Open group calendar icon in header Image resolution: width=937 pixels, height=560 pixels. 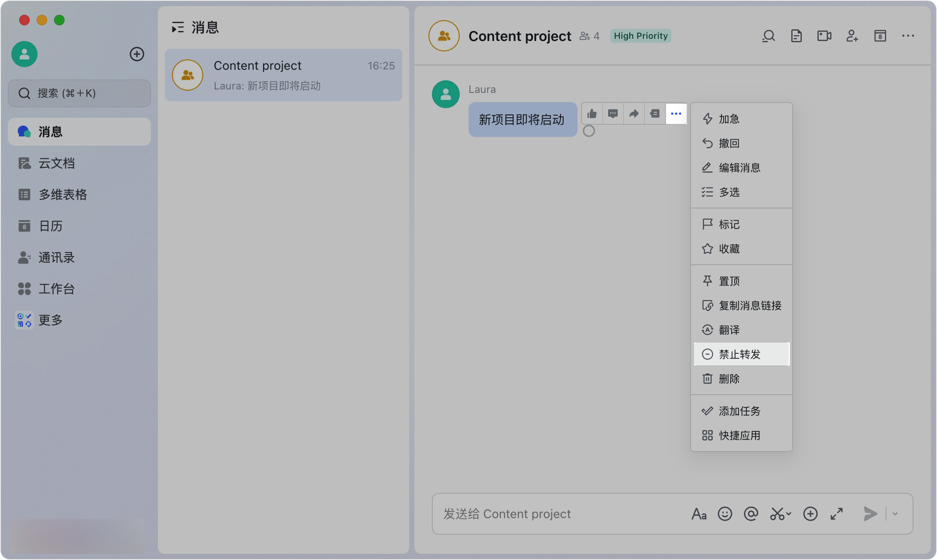pyautogui.click(x=880, y=36)
